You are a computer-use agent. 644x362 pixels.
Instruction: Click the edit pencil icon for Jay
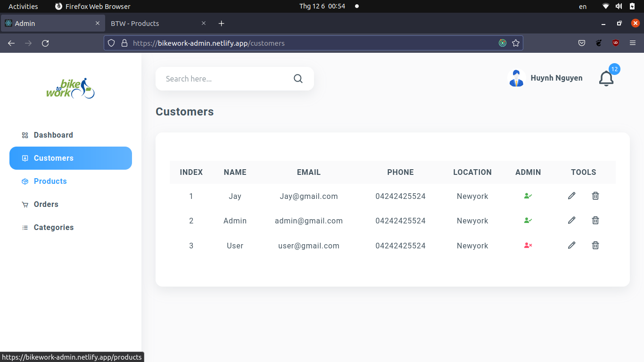coord(571,196)
